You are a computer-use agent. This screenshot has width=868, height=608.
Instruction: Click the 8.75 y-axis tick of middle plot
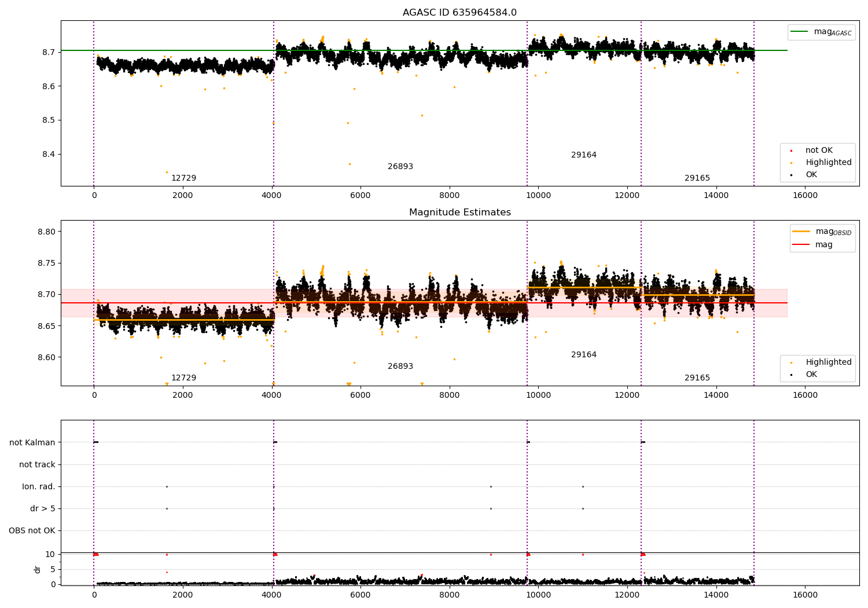pos(46,263)
